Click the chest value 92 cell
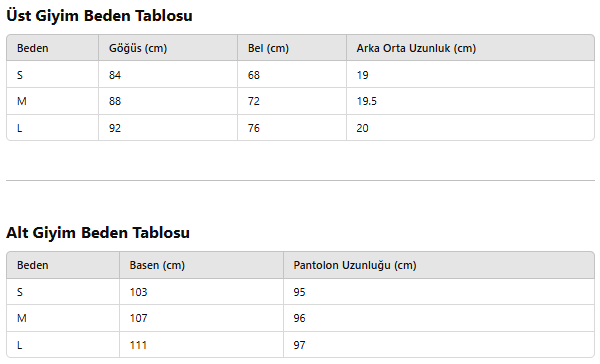The height and width of the screenshot is (364, 600). [x=168, y=127]
